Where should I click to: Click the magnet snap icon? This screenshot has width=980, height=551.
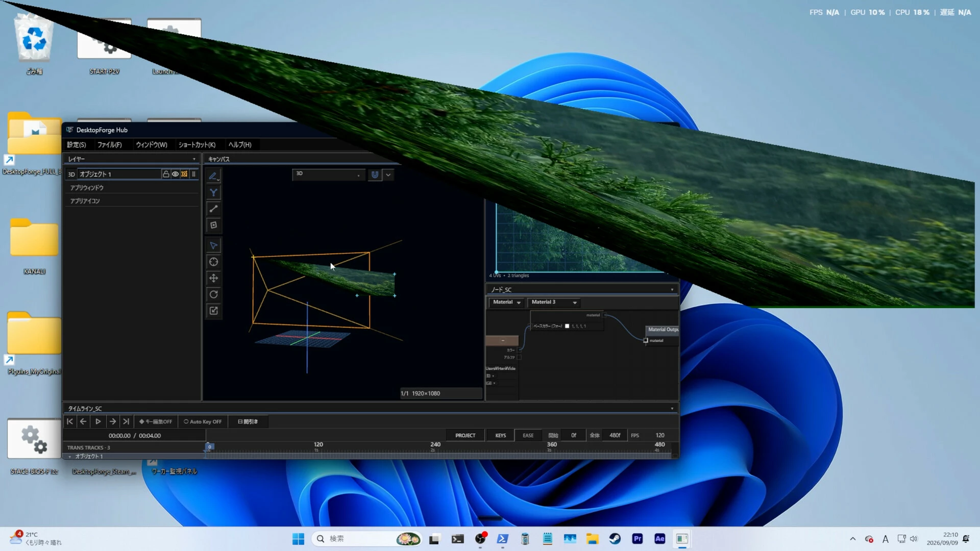375,174
